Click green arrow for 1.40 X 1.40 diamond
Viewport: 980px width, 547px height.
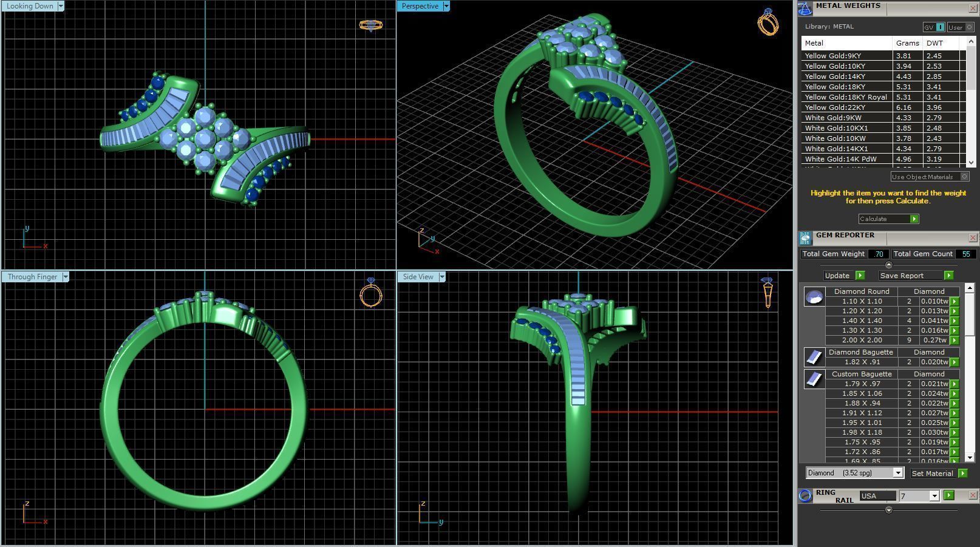tap(954, 321)
